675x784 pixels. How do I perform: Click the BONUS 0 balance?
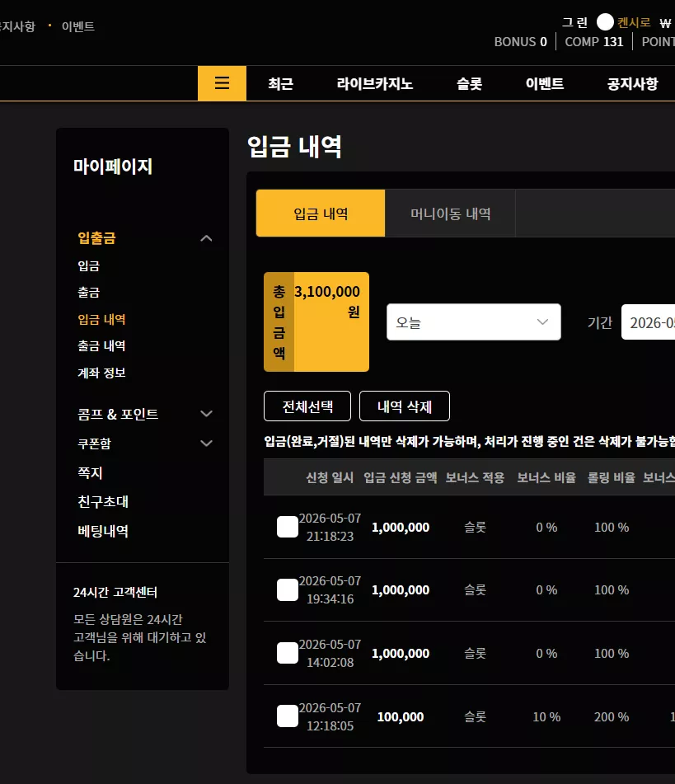point(521,41)
